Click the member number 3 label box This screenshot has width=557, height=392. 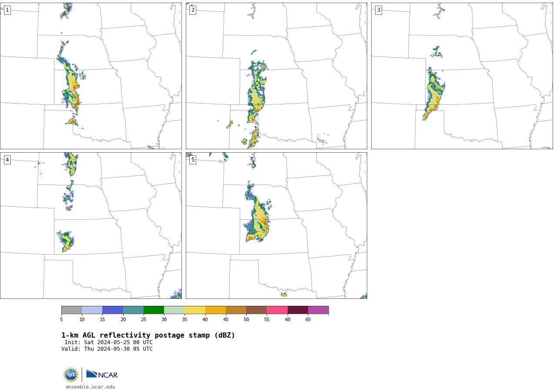click(378, 10)
